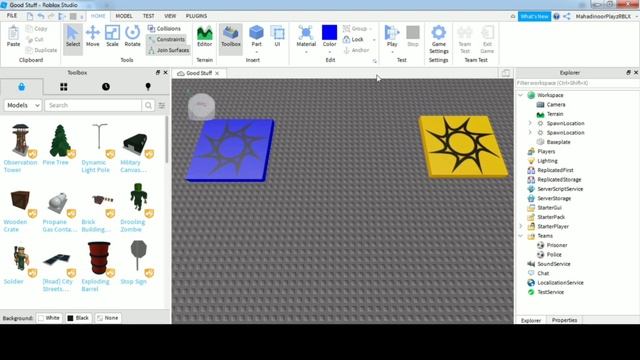The height and width of the screenshot is (360, 640).
Task: Expand the second SpawnLocation node
Action: (530, 133)
